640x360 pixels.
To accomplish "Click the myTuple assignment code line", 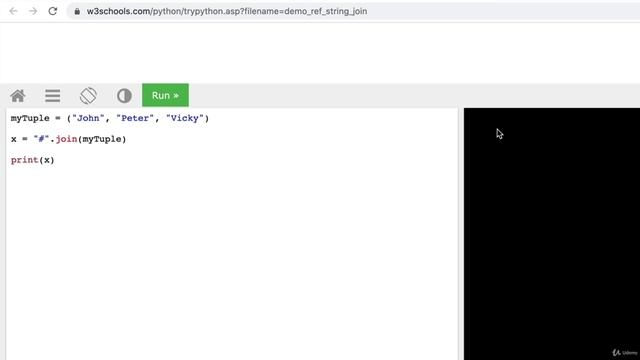I will tap(110, 118).
